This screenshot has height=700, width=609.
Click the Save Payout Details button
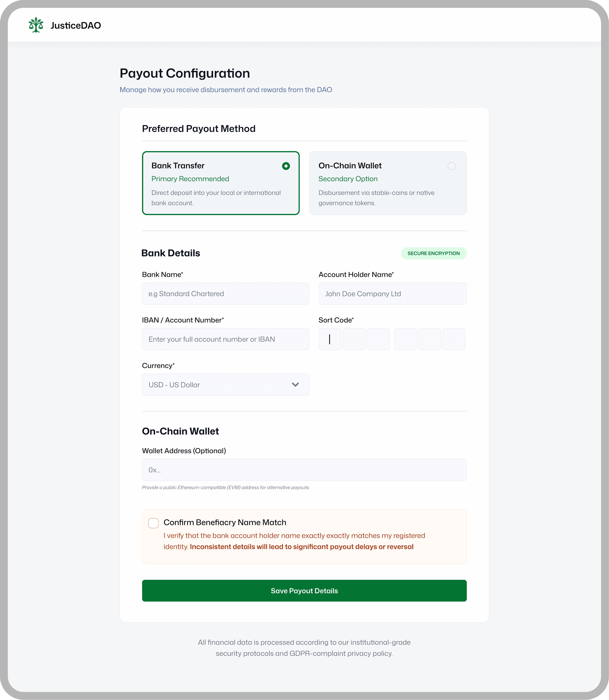(304, 591)
